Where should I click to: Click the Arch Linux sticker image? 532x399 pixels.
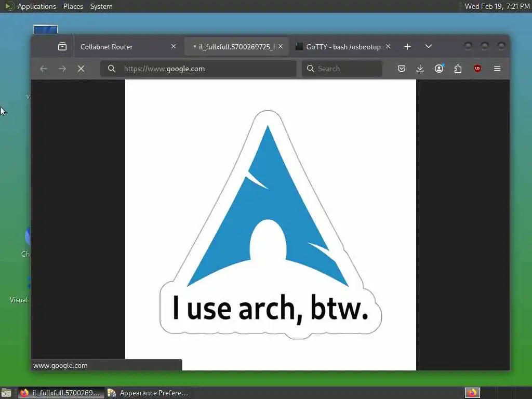pos(270,225)
